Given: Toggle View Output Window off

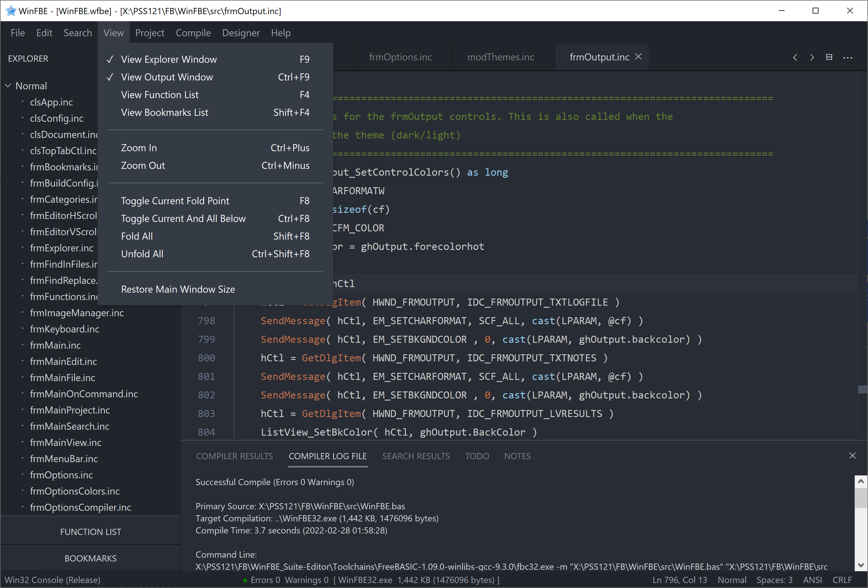Looking at the screenshot, I should 166,77.
